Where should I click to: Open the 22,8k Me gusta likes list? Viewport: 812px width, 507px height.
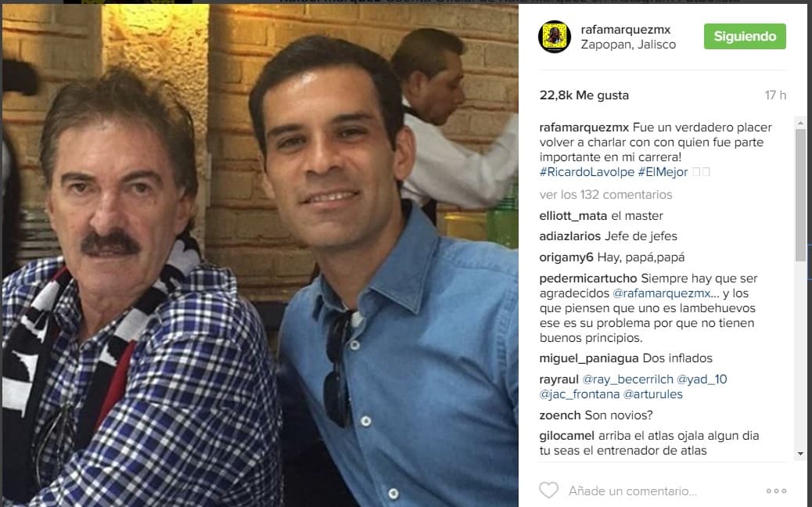coord(584,95)
